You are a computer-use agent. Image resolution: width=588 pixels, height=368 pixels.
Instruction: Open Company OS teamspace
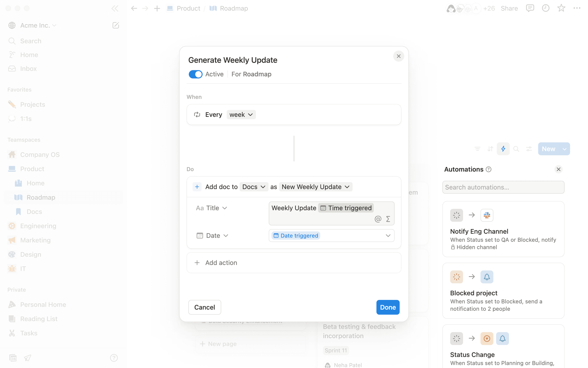point(63,155)
